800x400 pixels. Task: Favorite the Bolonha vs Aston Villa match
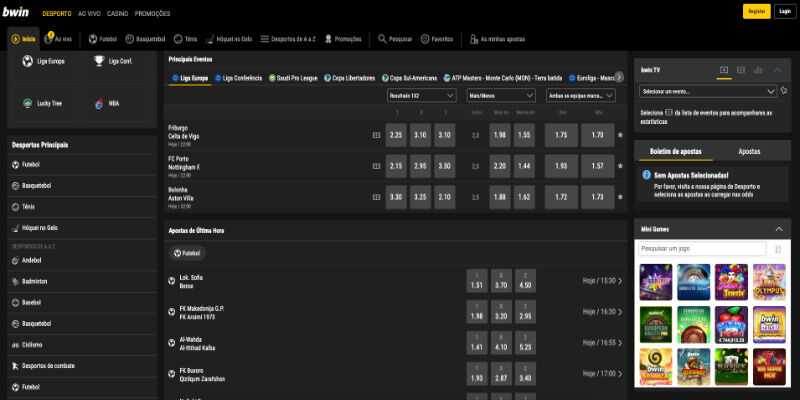[620, 197]
